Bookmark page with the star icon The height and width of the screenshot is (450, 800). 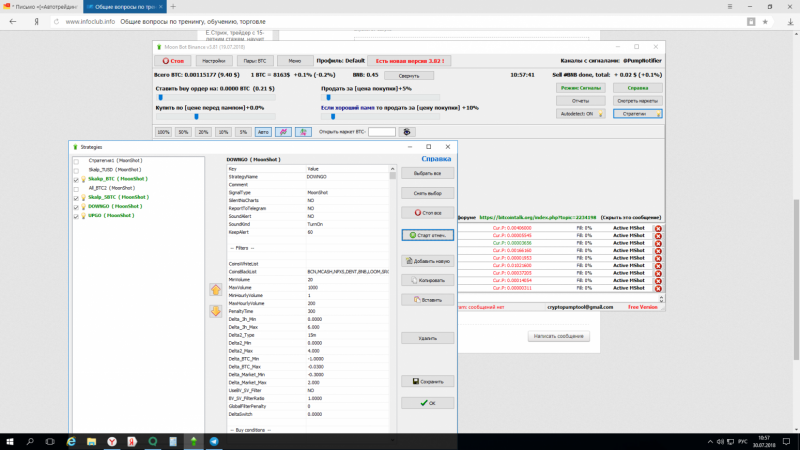(765, 21)
